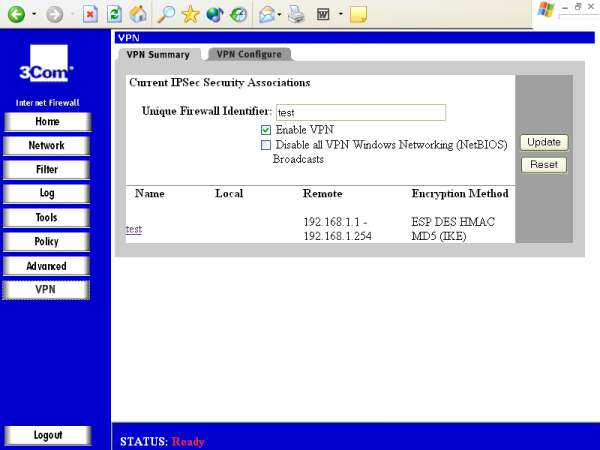Switch to the VPN Configure tab
Screen dimensions: 600x450
(249, 54)
